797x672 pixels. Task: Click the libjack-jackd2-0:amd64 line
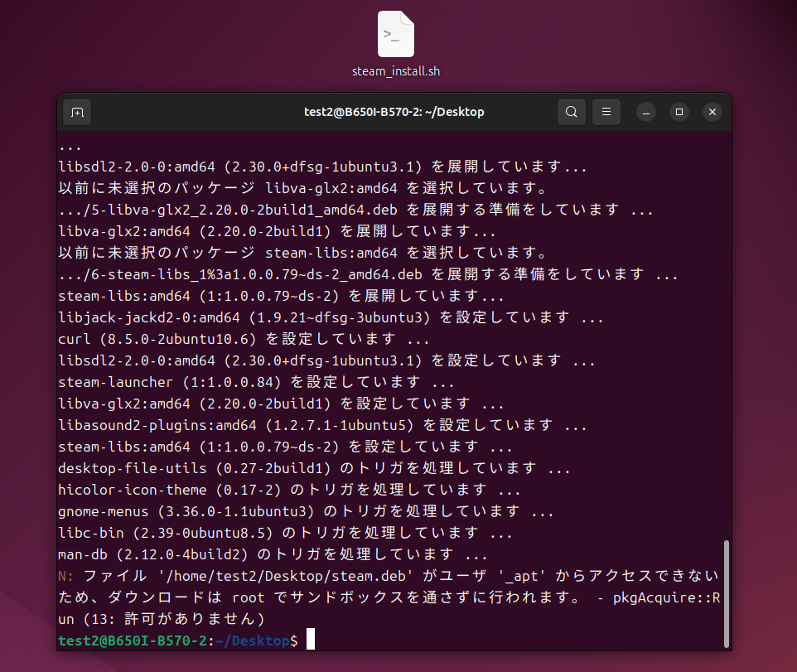pyautogui.click(x=331, y=317)
